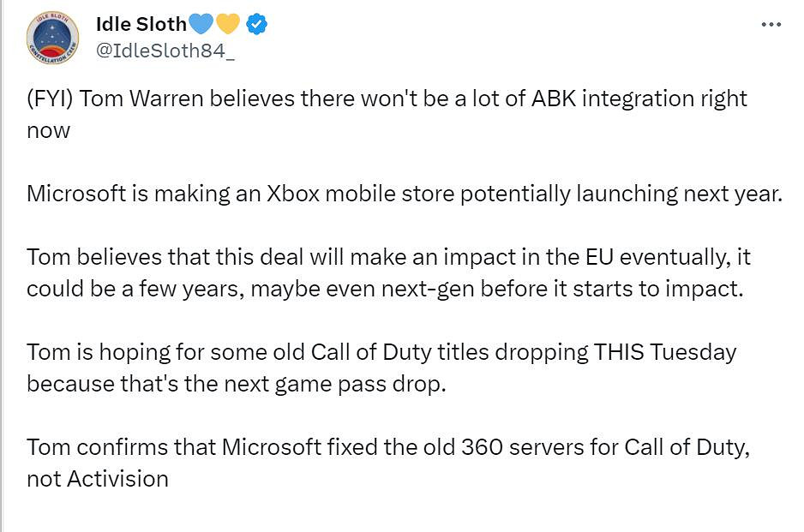The height and width of the screenshot is (532, 804).
Task: Open the three-dot more options menu
Action: point(771,25)
